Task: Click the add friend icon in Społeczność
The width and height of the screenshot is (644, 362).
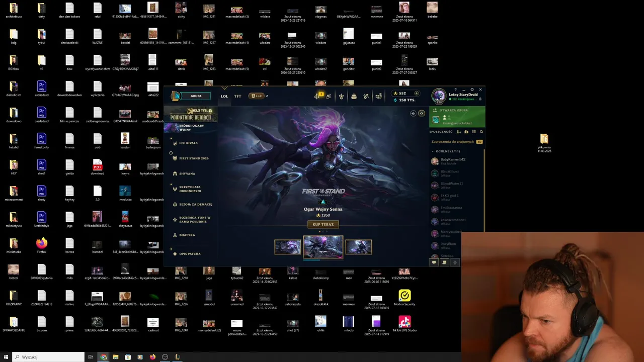Action: pyautogui.click(x=459, y=132)
